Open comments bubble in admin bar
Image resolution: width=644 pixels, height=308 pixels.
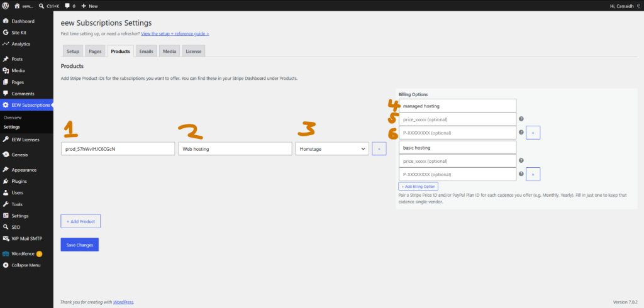coord(70,6)
